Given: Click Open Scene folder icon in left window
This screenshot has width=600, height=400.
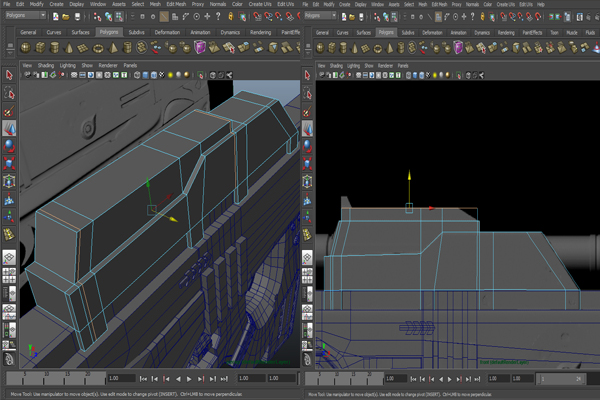Looking at the screenshot, I should [x=66, y=16].
